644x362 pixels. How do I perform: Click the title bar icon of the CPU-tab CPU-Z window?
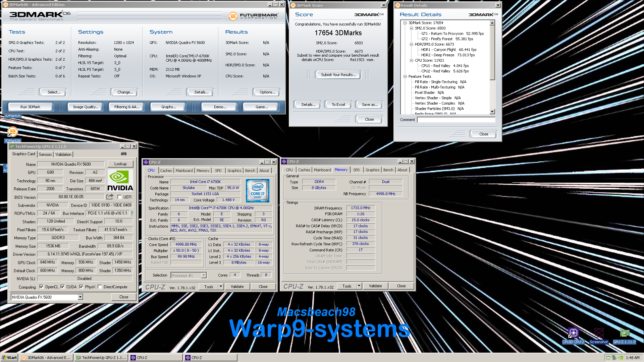click(x=146, y=162)
